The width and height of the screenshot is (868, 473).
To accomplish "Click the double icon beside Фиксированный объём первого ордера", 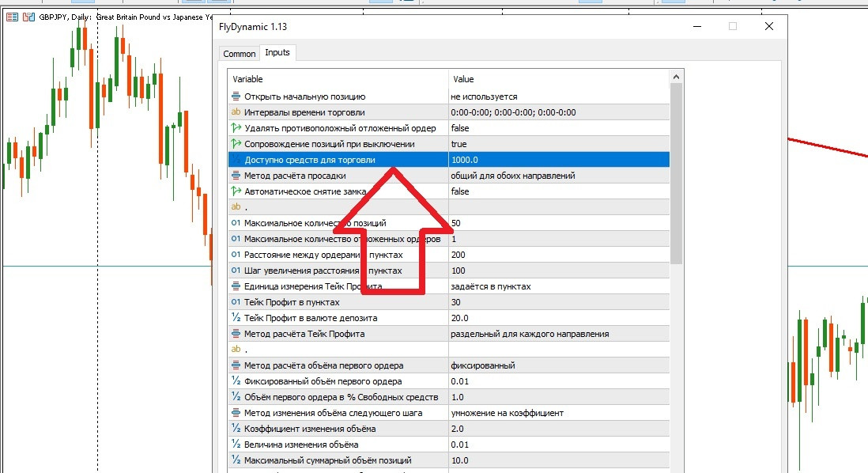I will tap(236, 381).
